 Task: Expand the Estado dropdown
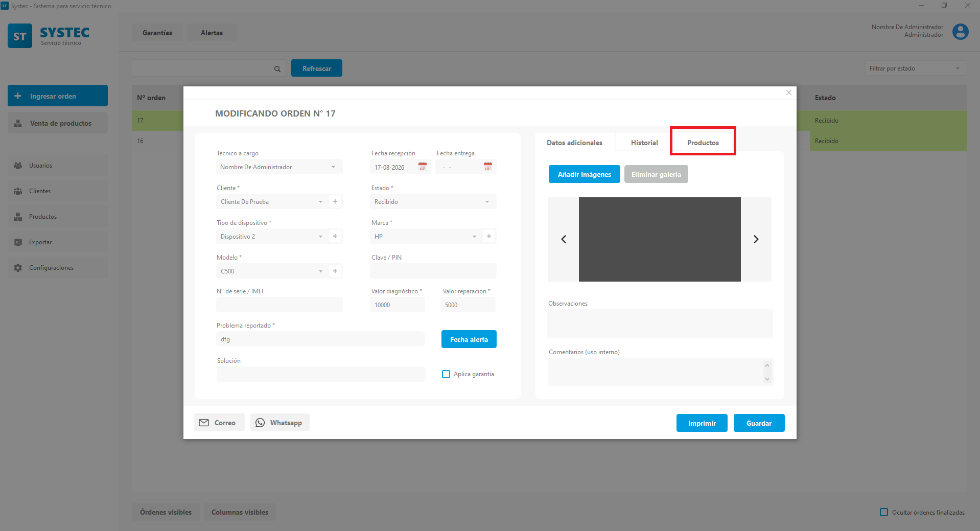point(433,201)
